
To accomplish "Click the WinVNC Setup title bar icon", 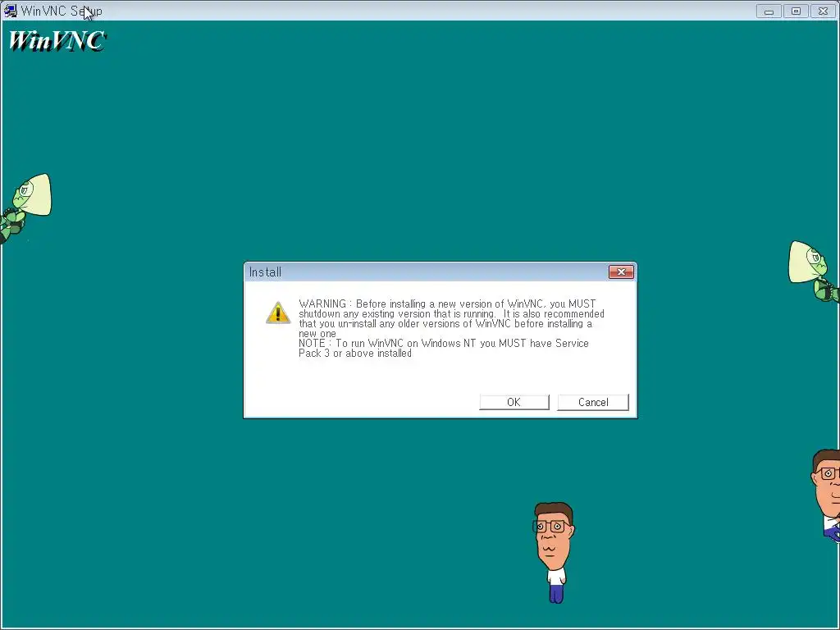I will click(x=10, y=11).
